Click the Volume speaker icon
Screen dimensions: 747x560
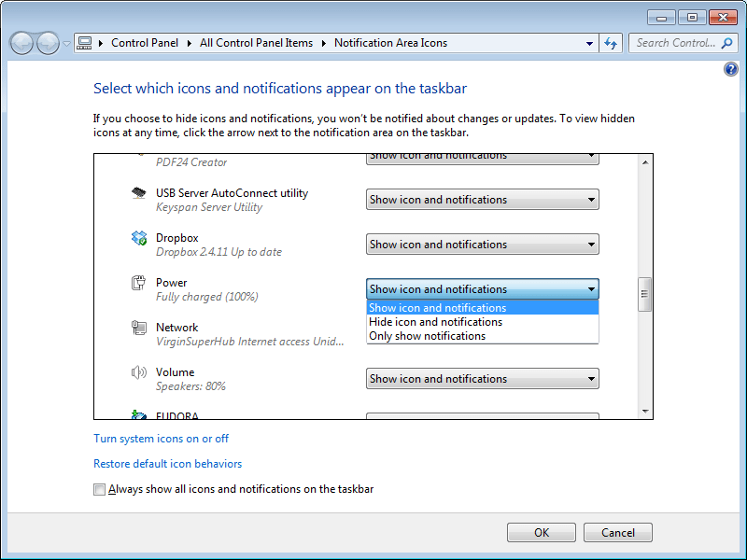coord(138,371)
